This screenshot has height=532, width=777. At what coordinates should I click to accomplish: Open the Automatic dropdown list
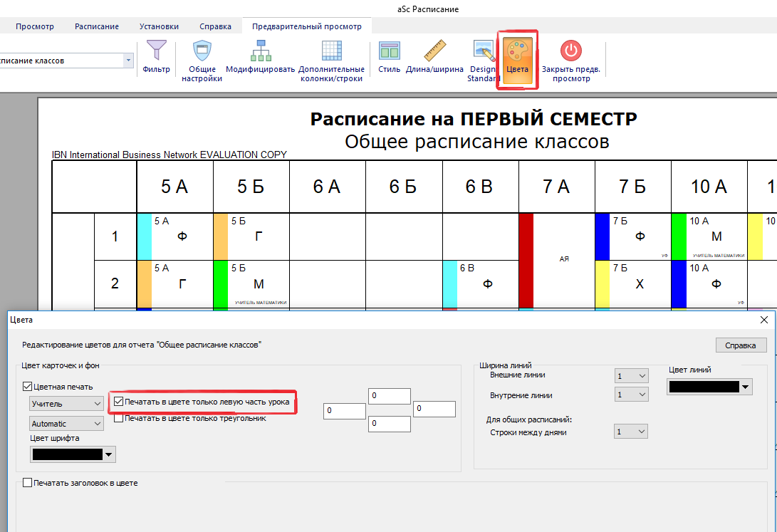click(67, 424)
